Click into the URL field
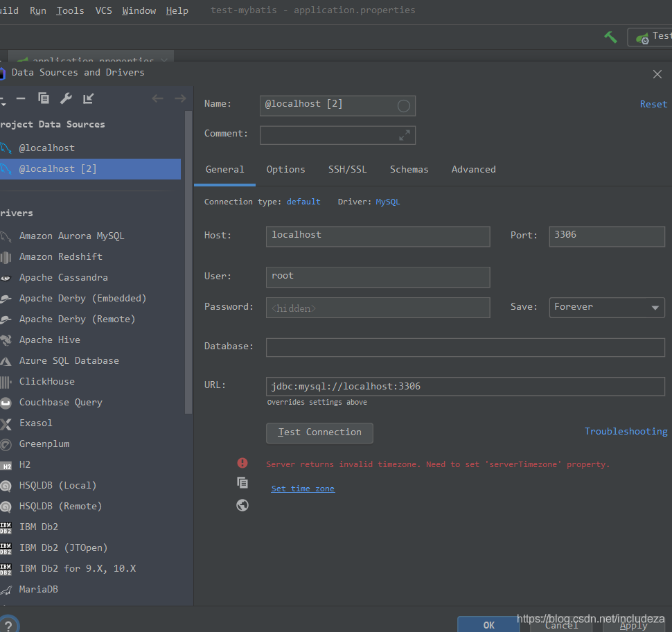 [465, 386]
